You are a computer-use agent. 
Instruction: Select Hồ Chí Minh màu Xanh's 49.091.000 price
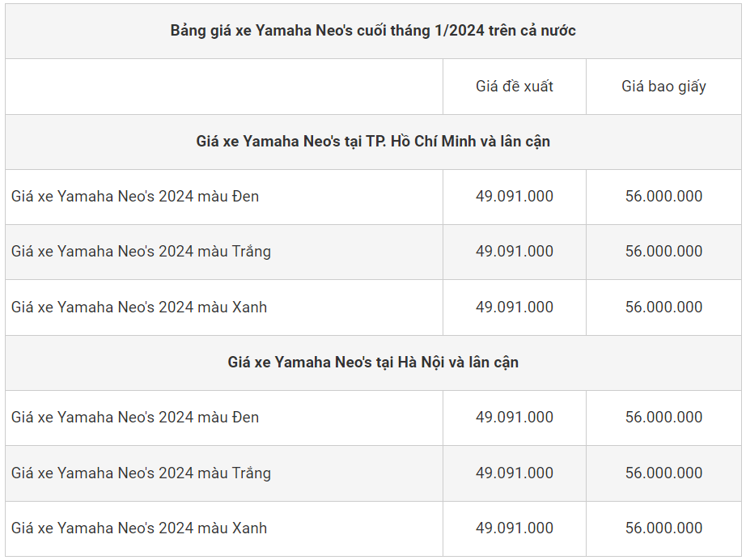point(515,308)
